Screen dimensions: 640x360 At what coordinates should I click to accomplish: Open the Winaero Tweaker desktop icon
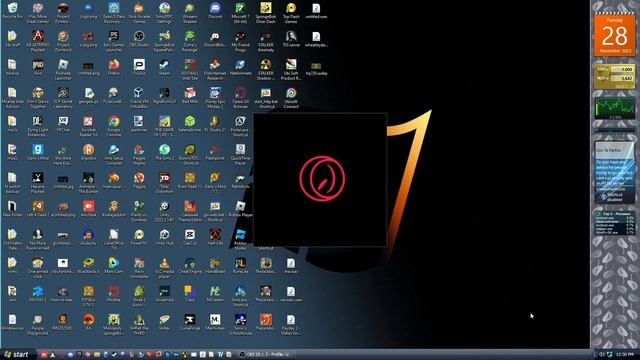tap(190, 13)
